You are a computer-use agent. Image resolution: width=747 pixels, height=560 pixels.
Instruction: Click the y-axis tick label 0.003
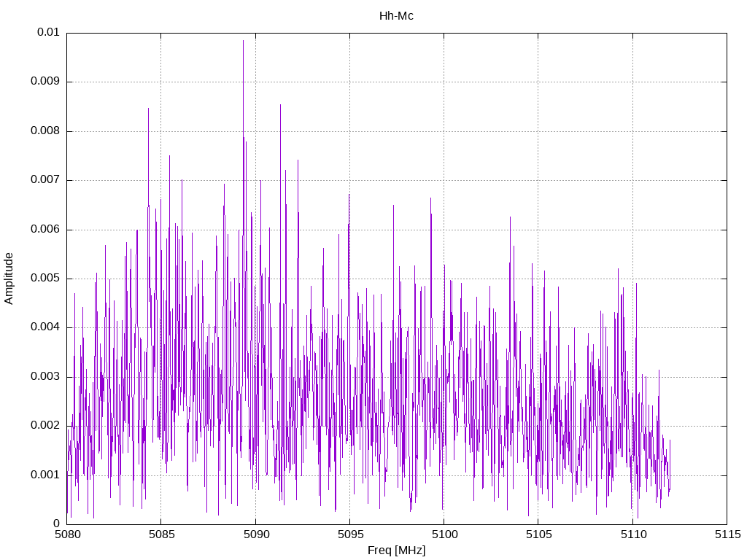pos(45,377)
